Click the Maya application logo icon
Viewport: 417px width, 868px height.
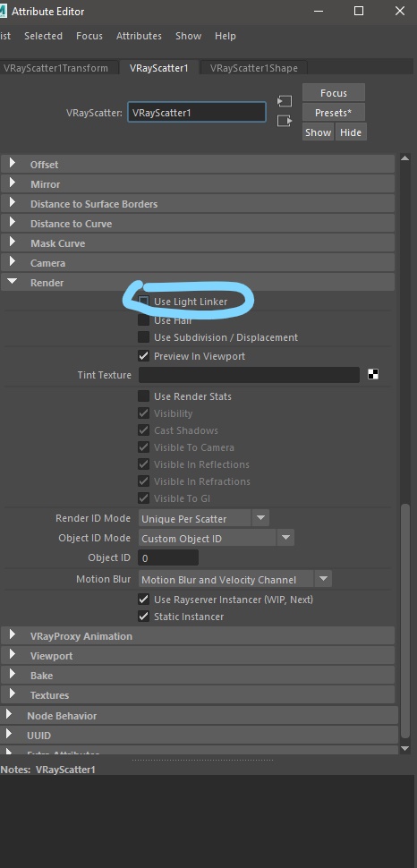pos(4,11)
